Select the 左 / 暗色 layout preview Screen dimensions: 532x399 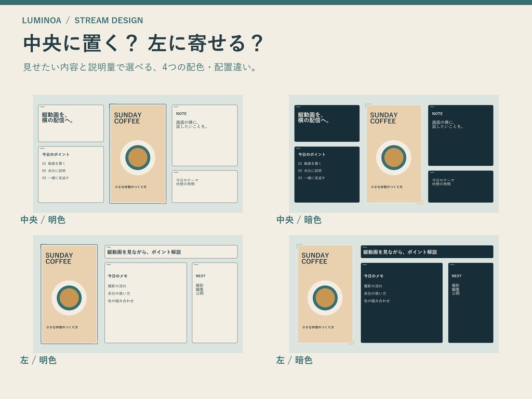[x=394, y=294]
